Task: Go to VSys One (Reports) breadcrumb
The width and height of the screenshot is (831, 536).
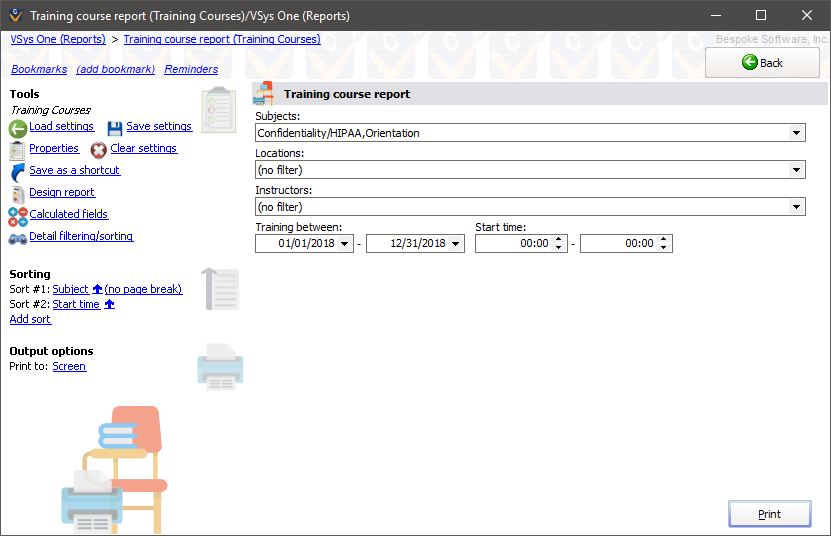Action: click(x=58, y=39)
